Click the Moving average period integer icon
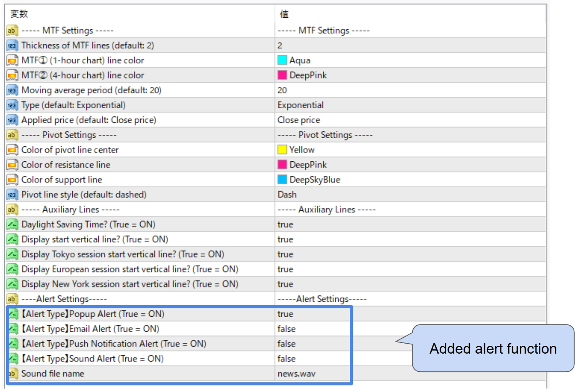Screen dimensions: 582x392 [x=12, y=90]
